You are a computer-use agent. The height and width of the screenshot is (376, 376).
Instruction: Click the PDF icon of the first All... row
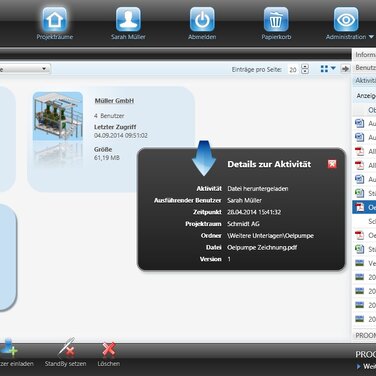359,151
